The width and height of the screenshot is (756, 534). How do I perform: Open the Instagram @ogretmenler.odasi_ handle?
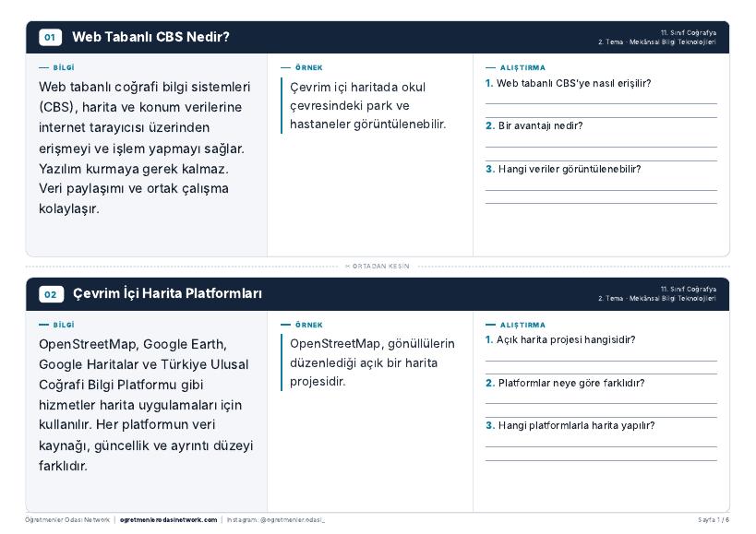pos(276,520)
